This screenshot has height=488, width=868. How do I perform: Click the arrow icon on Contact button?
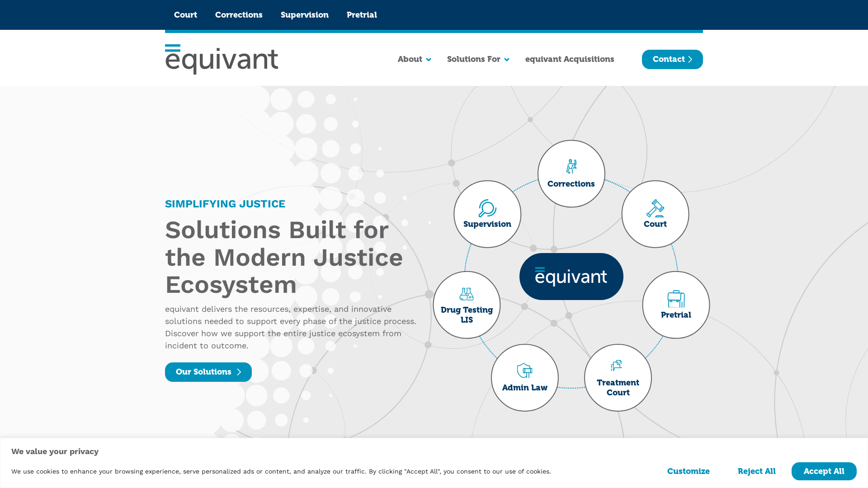[x=690, y=60]
